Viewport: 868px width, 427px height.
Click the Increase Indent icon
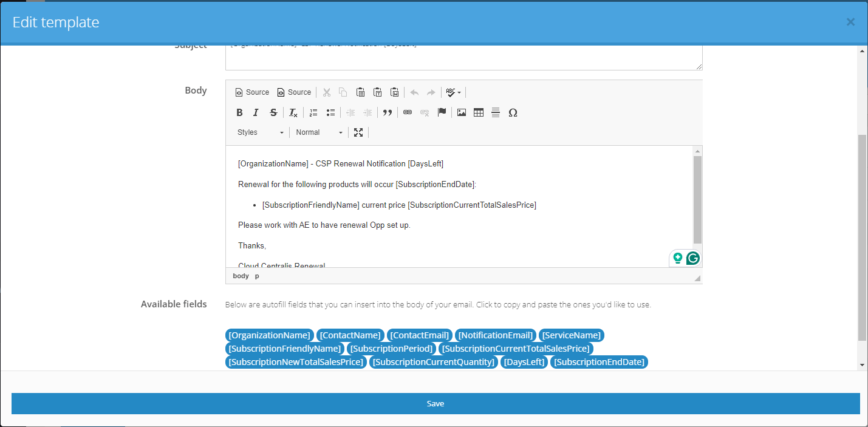click(367, 112)
